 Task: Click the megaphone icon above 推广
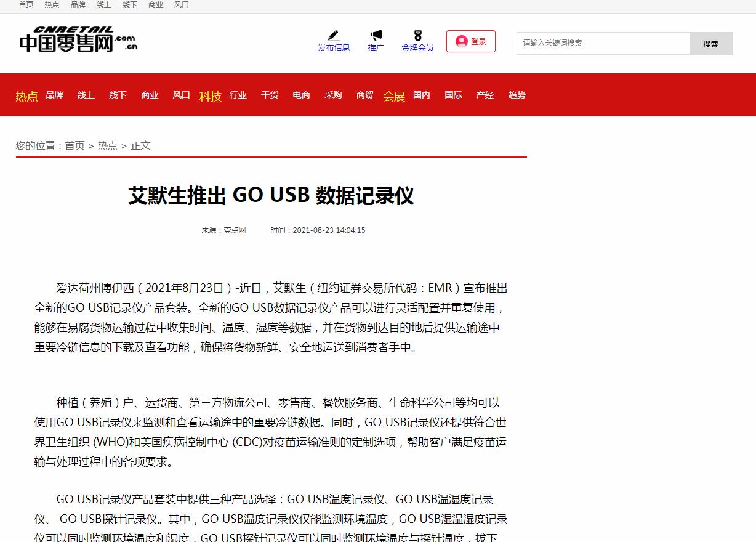(376, 36)
